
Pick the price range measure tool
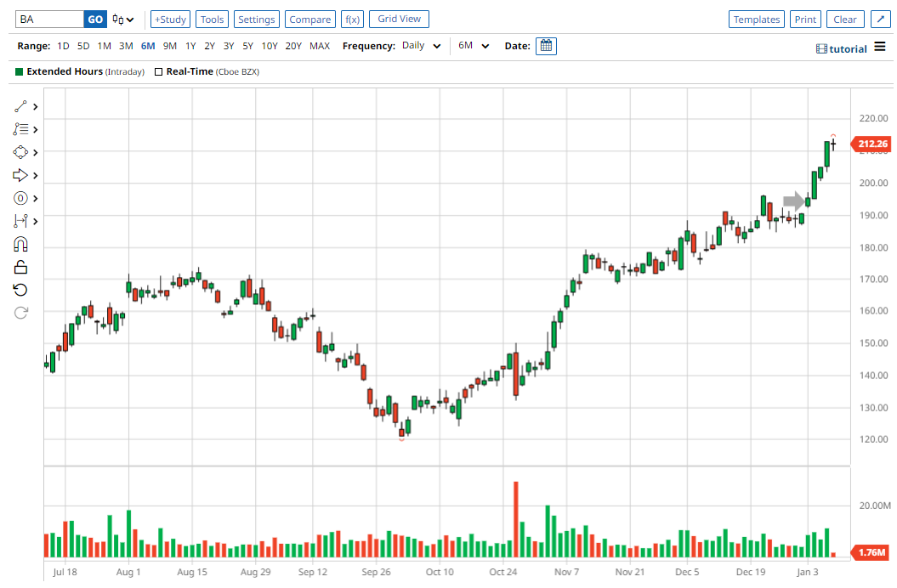pos(20,221)
